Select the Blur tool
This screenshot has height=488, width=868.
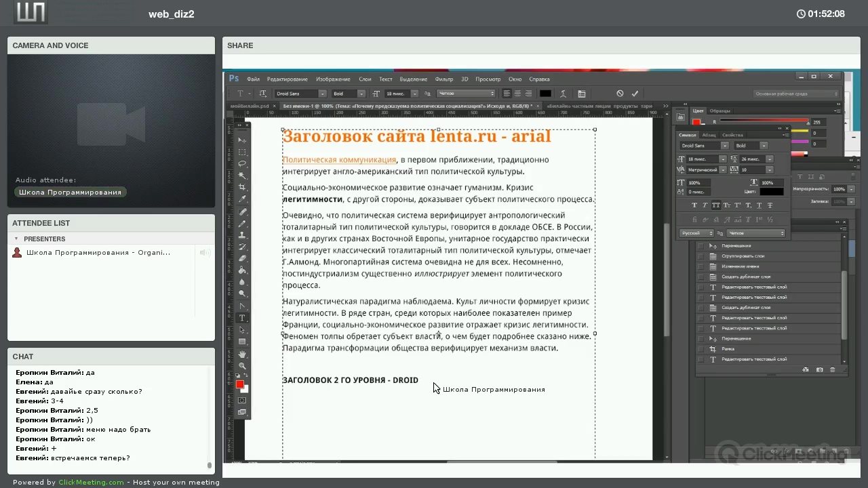(x=242, y=282)
